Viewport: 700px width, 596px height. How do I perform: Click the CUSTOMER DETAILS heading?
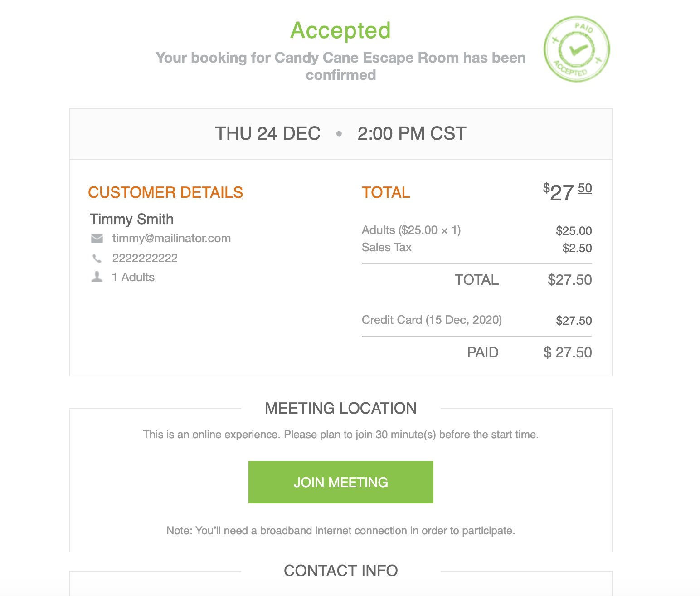point(165,192)
